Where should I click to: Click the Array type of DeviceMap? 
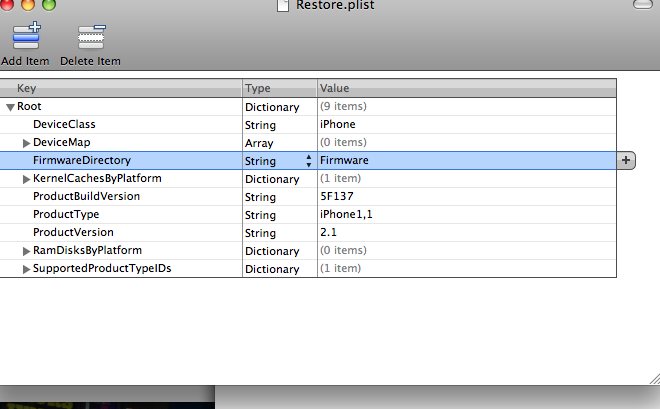[x=259, y=143]
